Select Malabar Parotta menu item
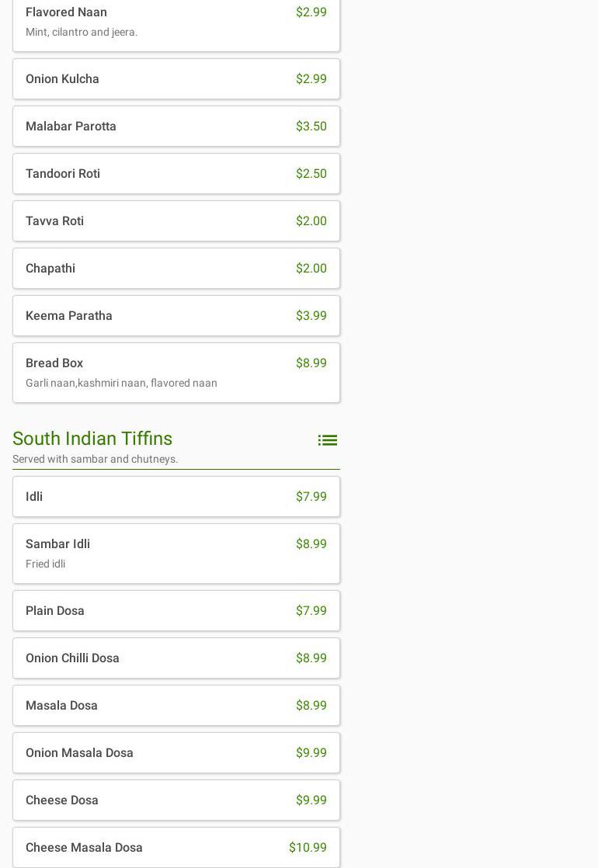This screenshot has height=868, width=598. [176, 127]
